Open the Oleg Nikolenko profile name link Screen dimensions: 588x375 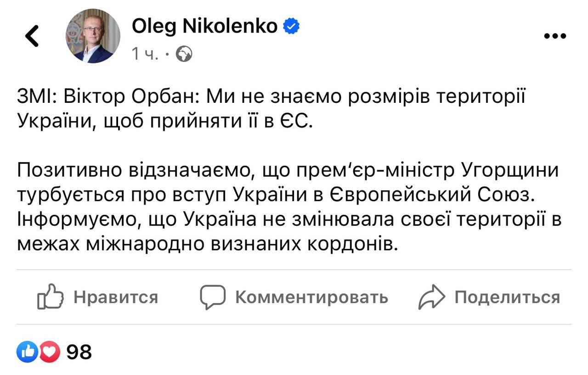click(x=204, y=27)
